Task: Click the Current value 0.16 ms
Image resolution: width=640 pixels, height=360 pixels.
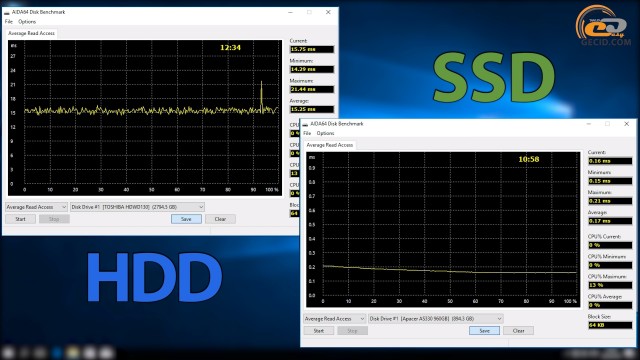Action: (610, 161)
